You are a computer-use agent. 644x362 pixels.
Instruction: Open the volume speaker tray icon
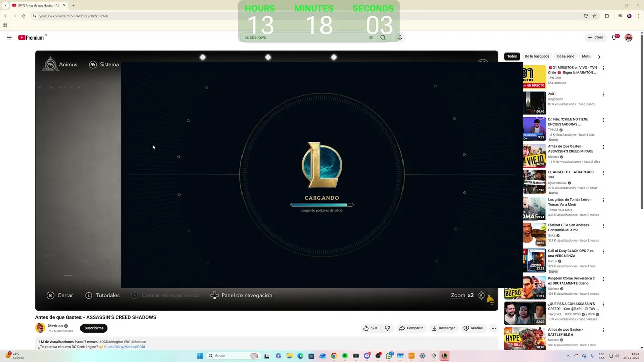[x=617, y=356]
